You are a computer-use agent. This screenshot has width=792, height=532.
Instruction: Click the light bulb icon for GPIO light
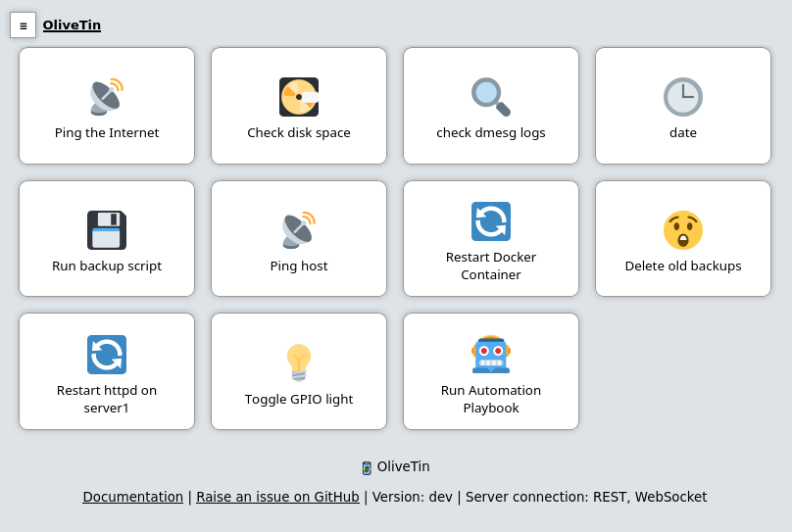pyautogui.click(x=299, y=363)
